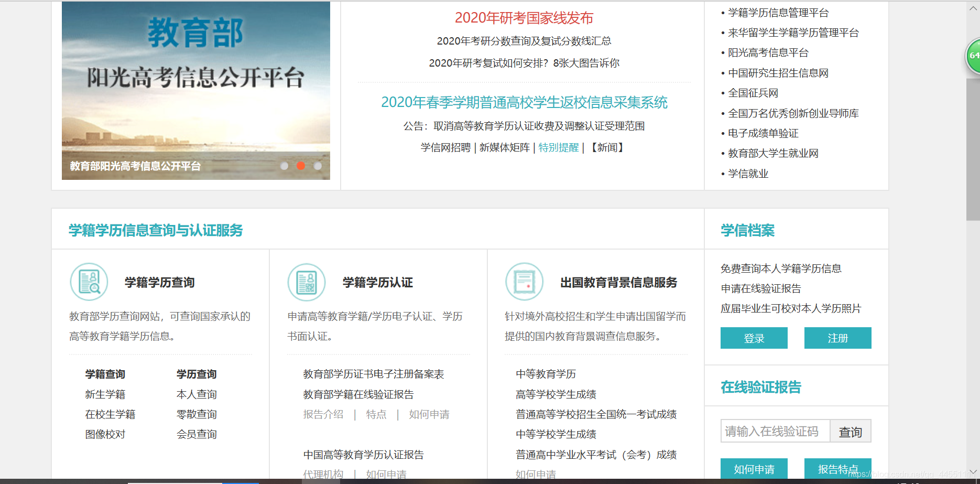The image size is (980, 484).
Task: Click 学籍学历查询 section title
Action: coord(160,283)
